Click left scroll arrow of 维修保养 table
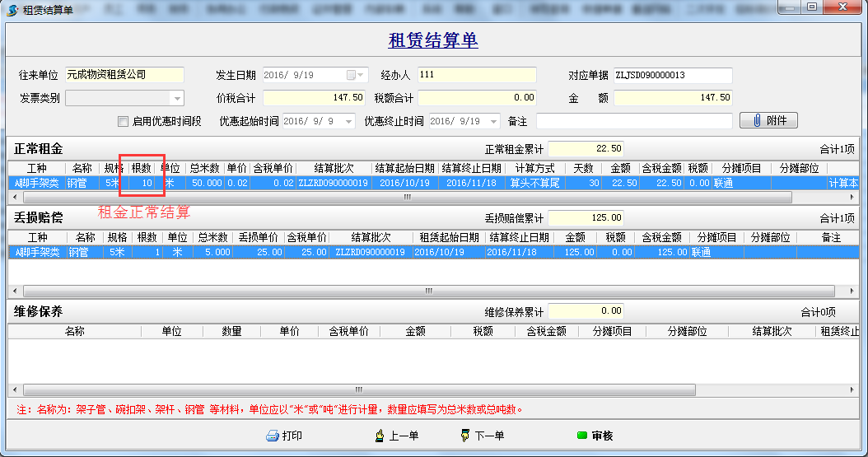868x457 pixels. click(x=14, y=389)
